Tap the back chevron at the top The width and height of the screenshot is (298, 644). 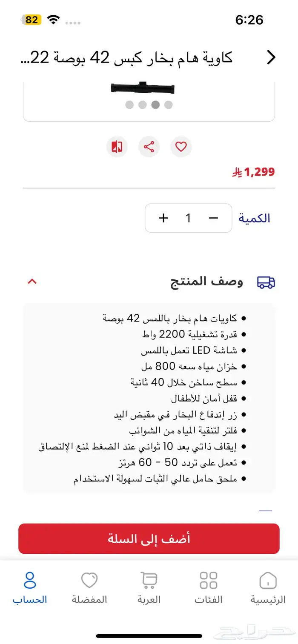pyautogui.click(x=271, y=57)
